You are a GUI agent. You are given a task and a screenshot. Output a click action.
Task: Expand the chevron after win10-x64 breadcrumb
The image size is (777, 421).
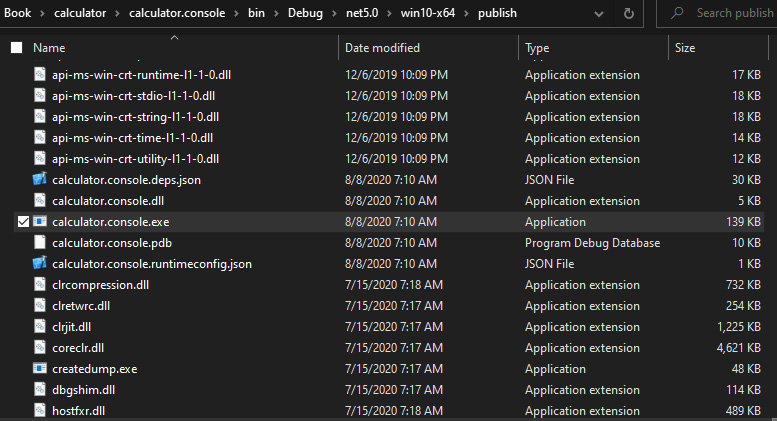(x=466, y=13)
